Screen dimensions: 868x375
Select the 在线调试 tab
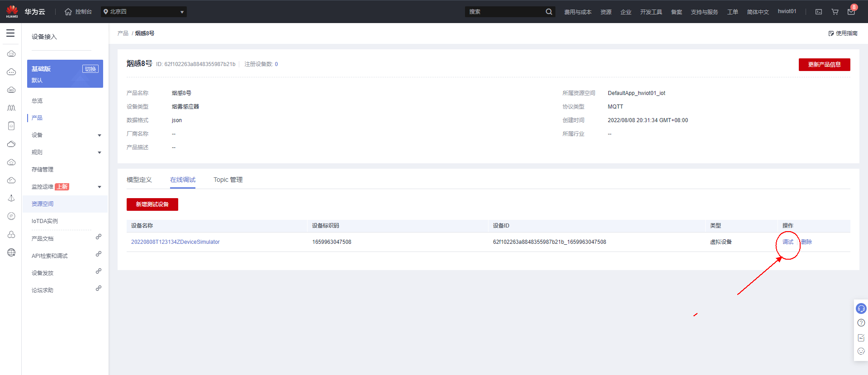[x=183, y=180]
